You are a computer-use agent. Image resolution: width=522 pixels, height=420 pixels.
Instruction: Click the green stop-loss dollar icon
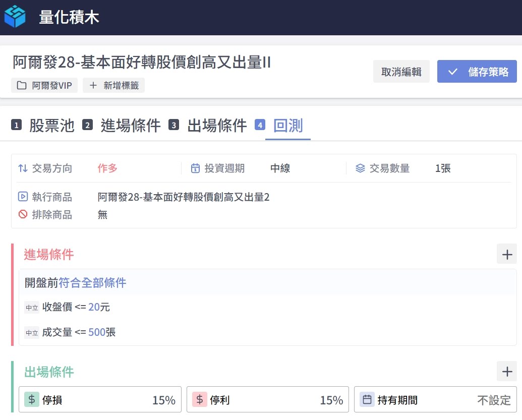[32, 400]
